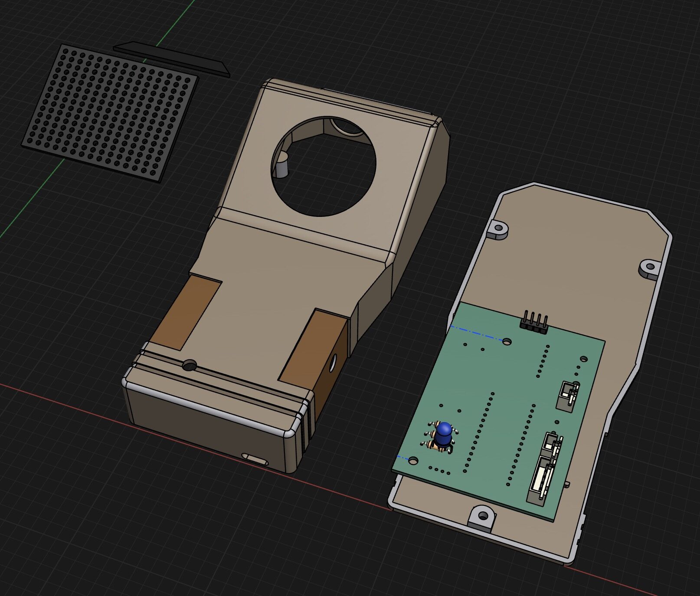Select the bottom mounting boss on the base plate
Image resolution: width=700 pixels, height=596 pixels.
click(481, 518)
